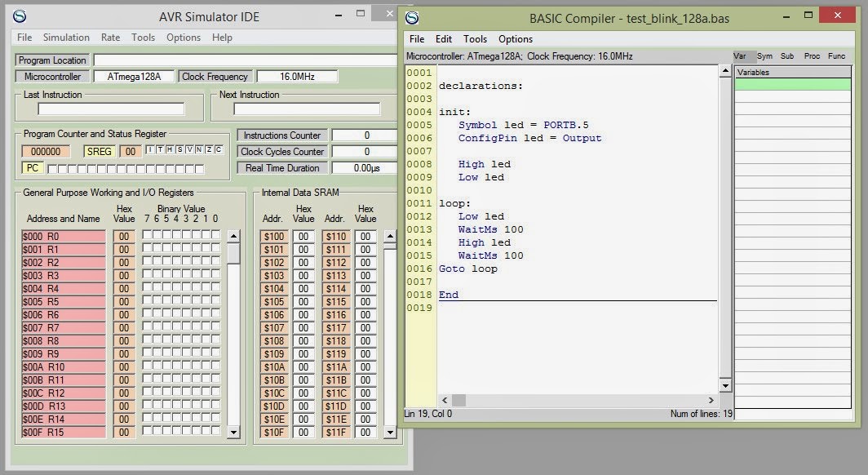The width and height of the screenshot is (868, 475).
Task: Toggle the SREG T flag box
Action: (160, 149)
